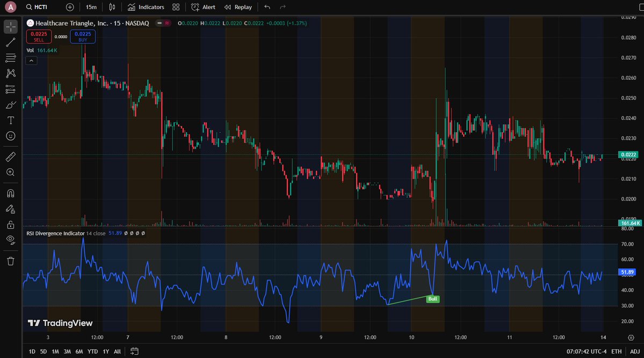
Task: Open the Indicators dialog
Action: 146,7
